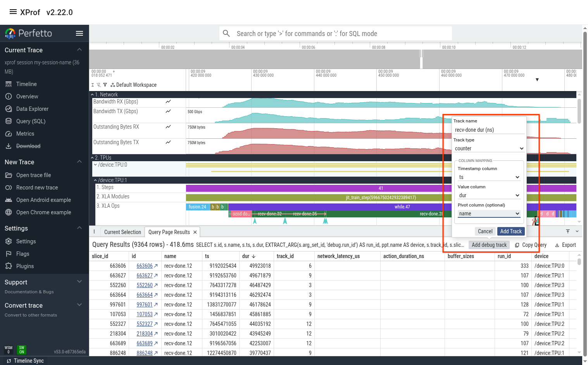The height and width of the screenshot is (365, 588).
Task: Click the magnifying glass in the search bar
Action: click(x=226, y=33)
